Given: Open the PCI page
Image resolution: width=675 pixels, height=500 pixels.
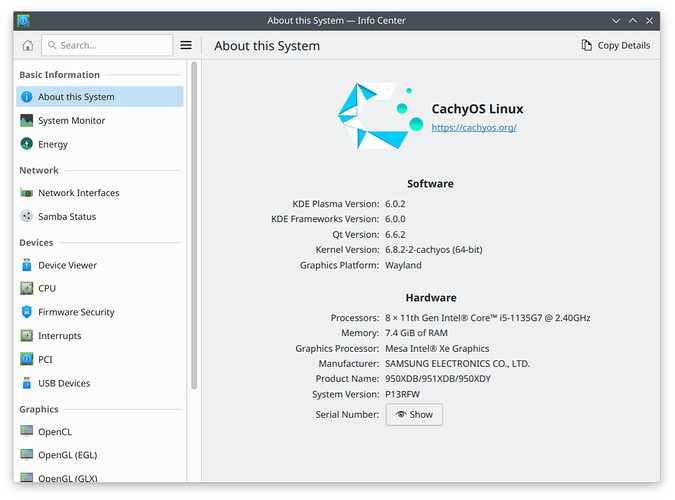Looking at the screenshot, I should point(46,360).
